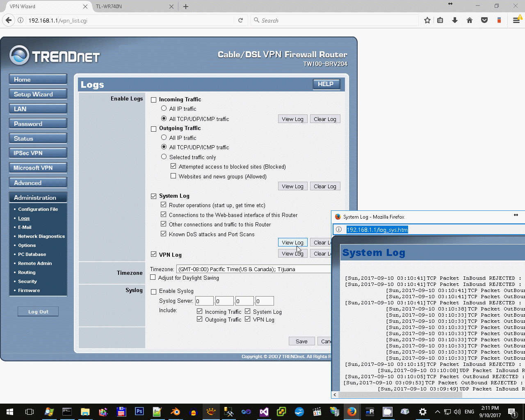Select incoming All IP traffic radio
This screenshot has height=420, width=525.
[x=164, y=109]
